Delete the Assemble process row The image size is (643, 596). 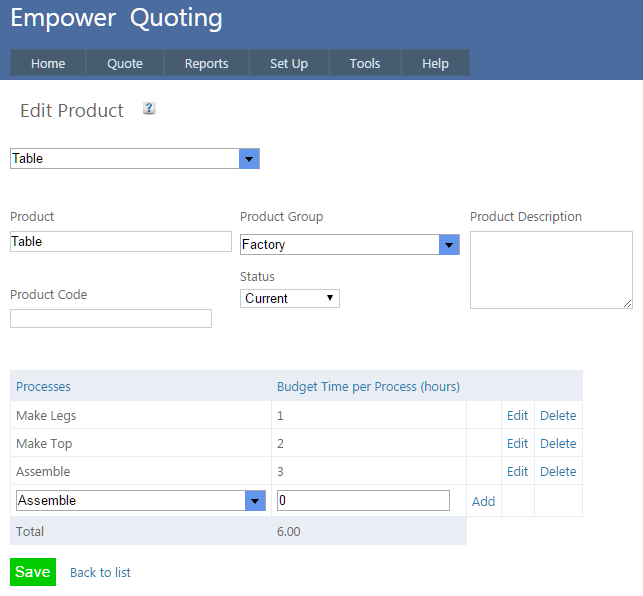[558, 471]
